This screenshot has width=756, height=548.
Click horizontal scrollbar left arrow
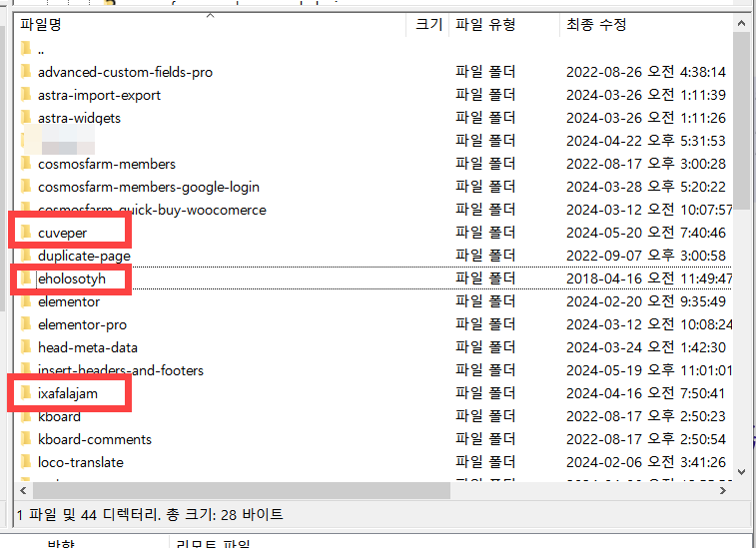(23, 491)
